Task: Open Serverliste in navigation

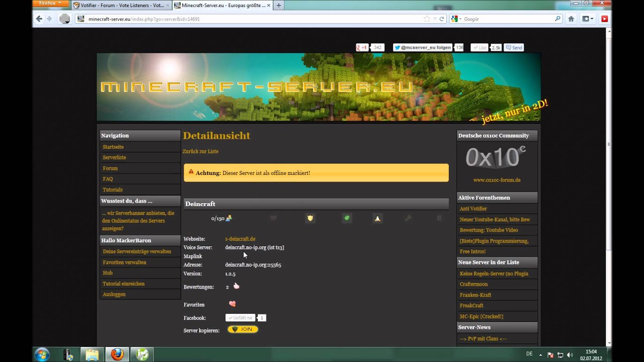Action: click(114, 157)
